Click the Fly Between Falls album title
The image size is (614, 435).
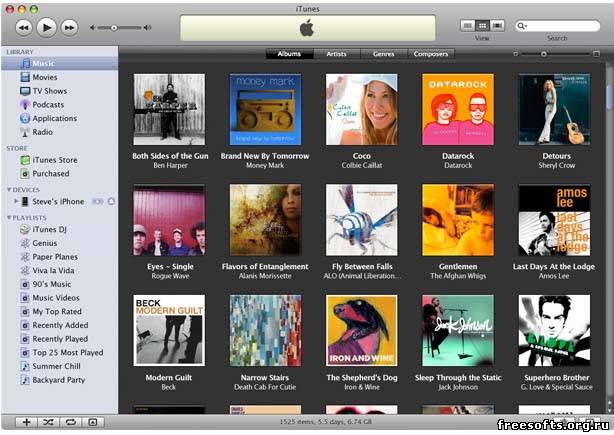[x=362, y=267]
